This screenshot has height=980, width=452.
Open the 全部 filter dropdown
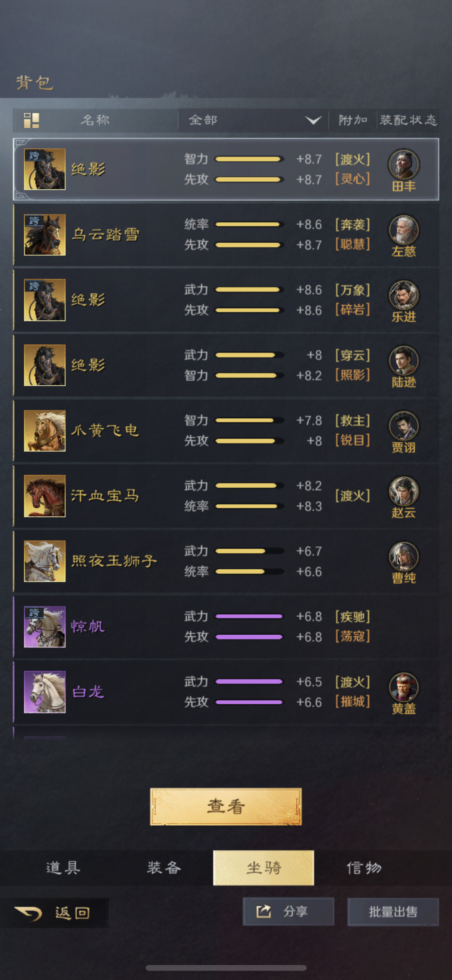pyautogui.click(x=253, y=120)
